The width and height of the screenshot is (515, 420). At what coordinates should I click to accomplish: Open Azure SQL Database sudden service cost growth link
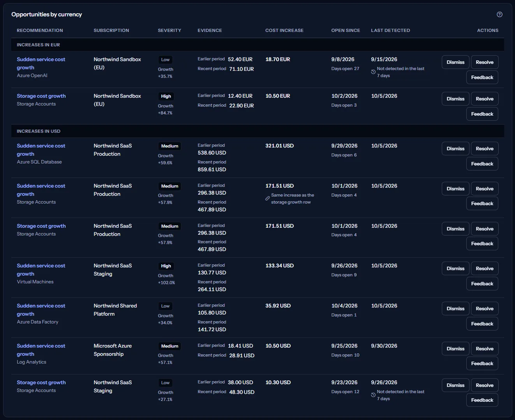[41, 150]
